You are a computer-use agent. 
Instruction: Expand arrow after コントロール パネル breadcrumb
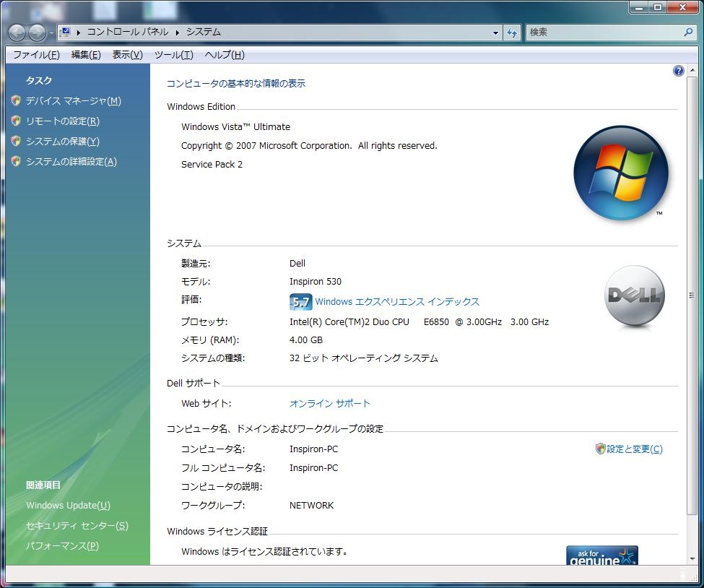[178, 33]
